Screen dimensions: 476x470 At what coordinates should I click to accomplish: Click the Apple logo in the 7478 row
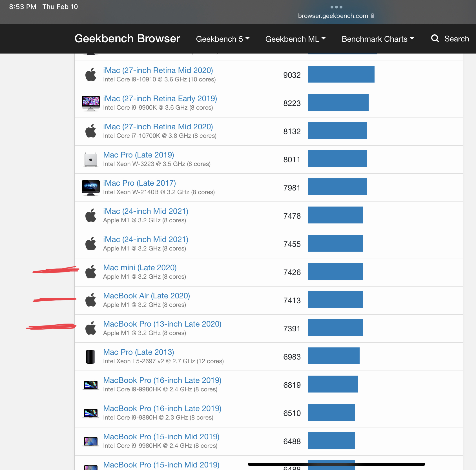click(91, 216)
